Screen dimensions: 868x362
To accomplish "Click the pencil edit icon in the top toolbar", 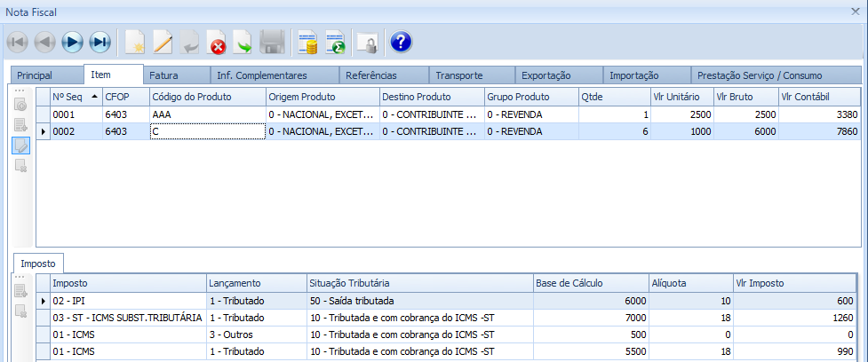I will coord(162,41).
